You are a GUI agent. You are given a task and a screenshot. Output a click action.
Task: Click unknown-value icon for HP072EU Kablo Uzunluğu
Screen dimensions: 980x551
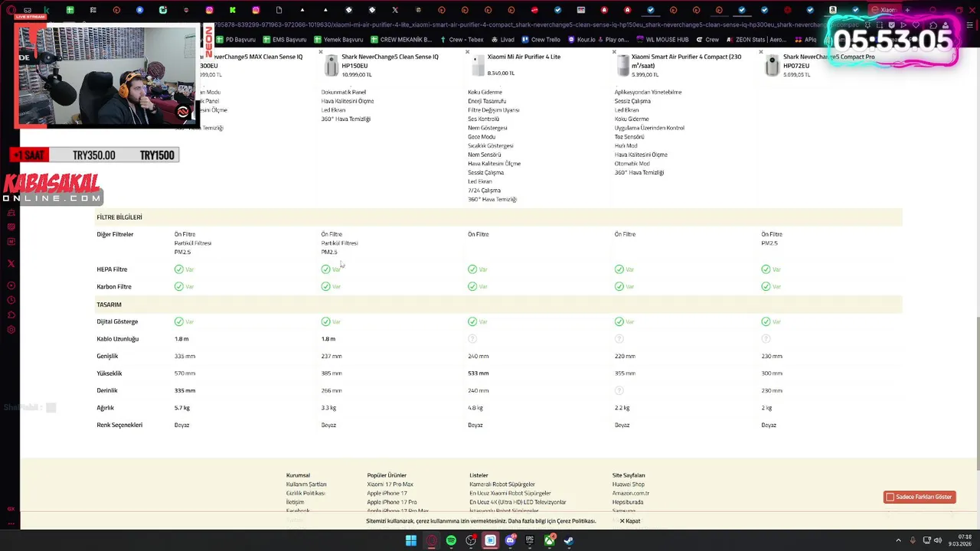coord(766,339)
